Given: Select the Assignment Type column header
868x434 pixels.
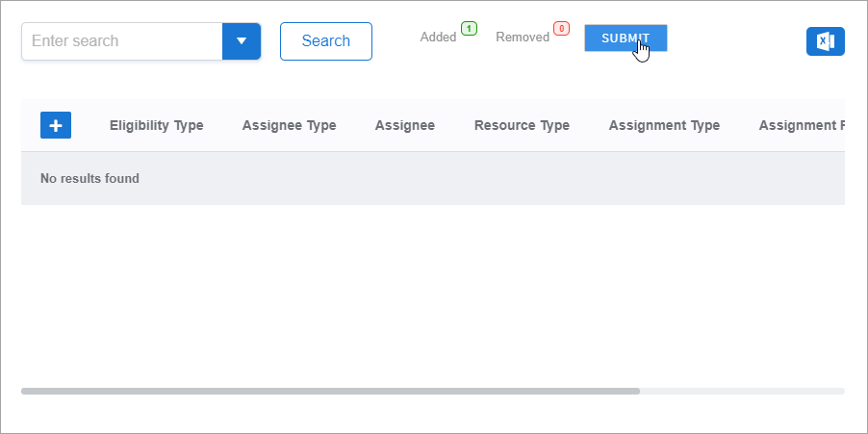Looking at the screenshot, I should (x=664, y=125).
